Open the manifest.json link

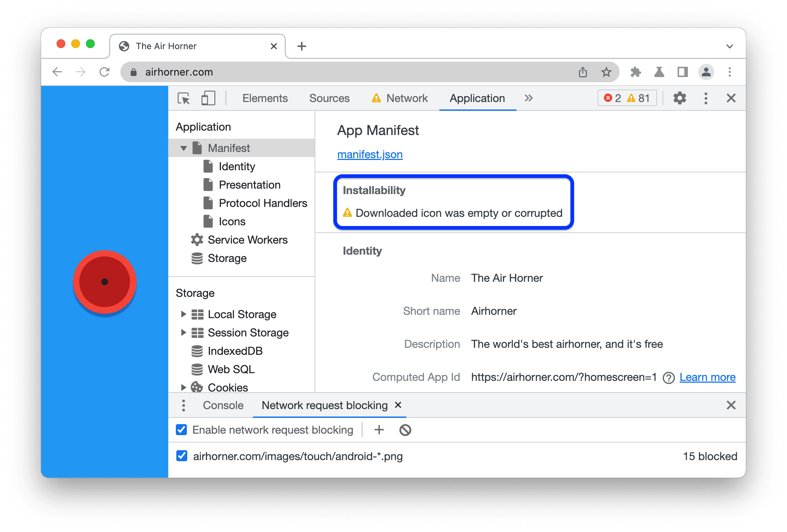pos(369,155)
